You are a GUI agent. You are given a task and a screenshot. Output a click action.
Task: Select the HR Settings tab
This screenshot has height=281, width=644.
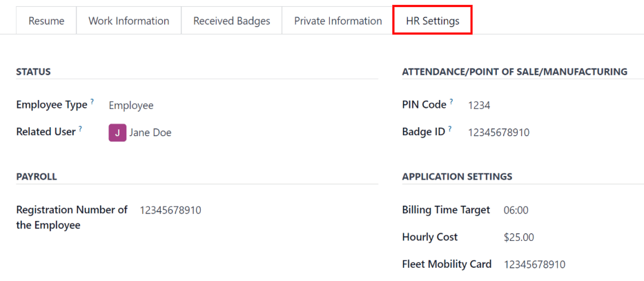point(431,21)
